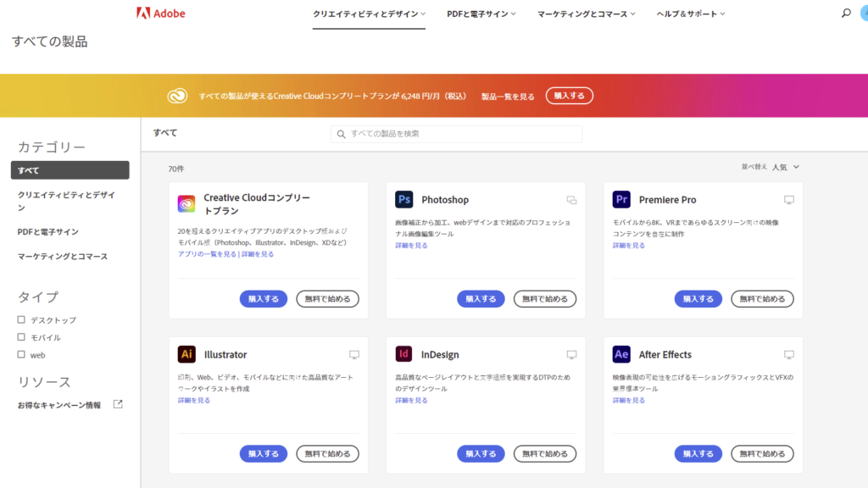The width and height of the screenshot is (868, 488).
Task: Select マーケティングとコマース category in sidebar
Action: click(63, 257)
